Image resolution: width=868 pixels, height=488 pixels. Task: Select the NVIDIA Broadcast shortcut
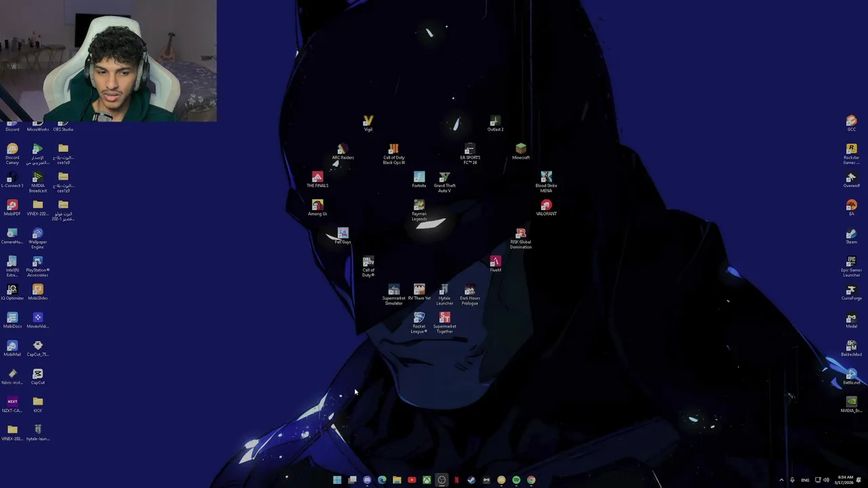[37, 182]
